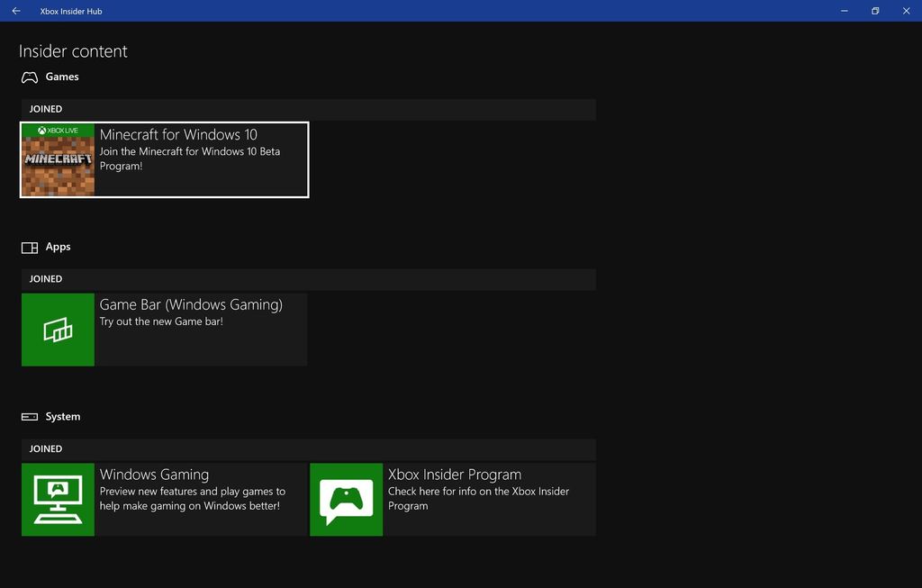Click 'Try out the new Game bar!' text
Viewport: 922px width, 588px height.
pyautogui.click(x=161, y=321)
